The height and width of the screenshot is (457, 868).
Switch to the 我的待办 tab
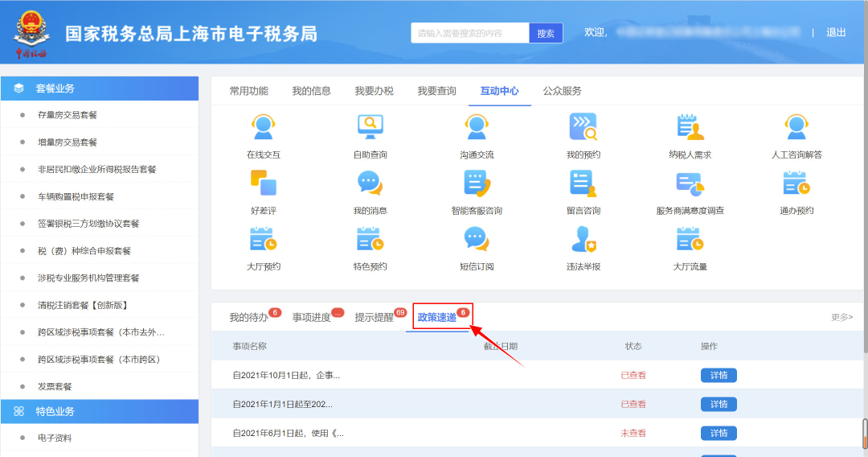[248, 317]
